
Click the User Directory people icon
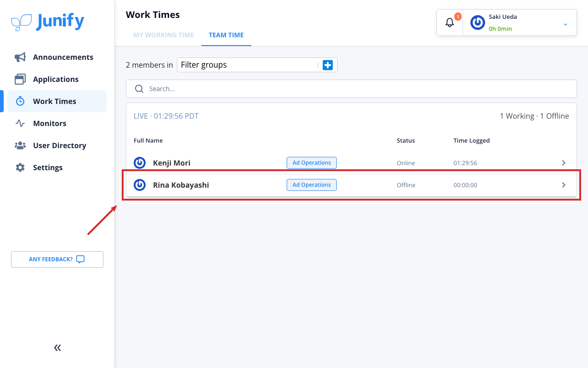coord(20,145)
